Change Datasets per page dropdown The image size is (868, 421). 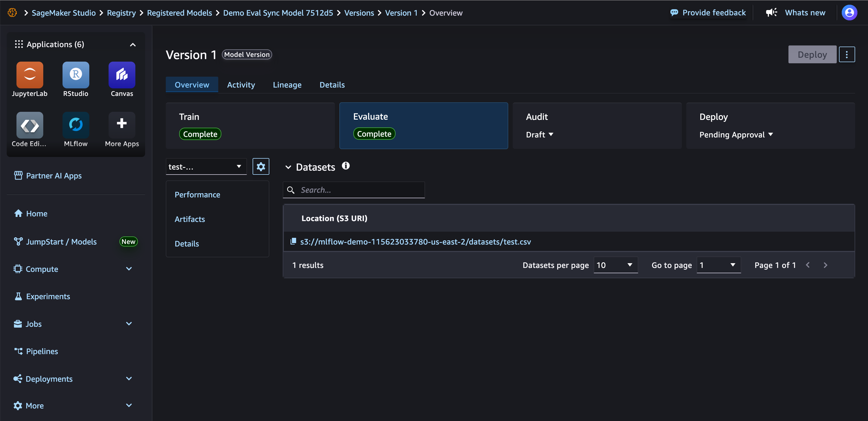pyautogui.click(x=615, y=265)
